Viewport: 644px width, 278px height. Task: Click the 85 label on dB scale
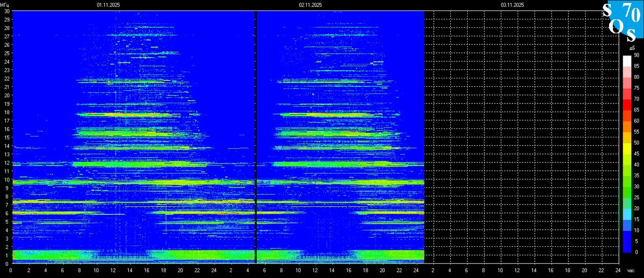pos(636,66)
